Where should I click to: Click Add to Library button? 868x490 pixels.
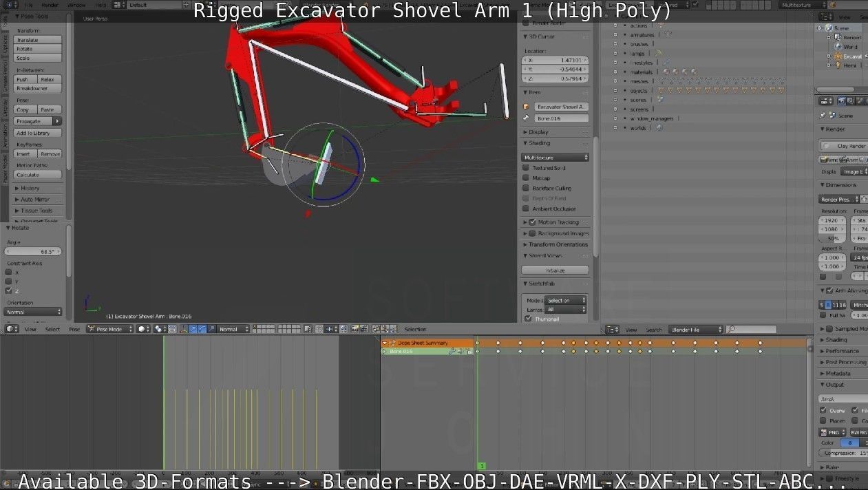[x=38, y=133]
